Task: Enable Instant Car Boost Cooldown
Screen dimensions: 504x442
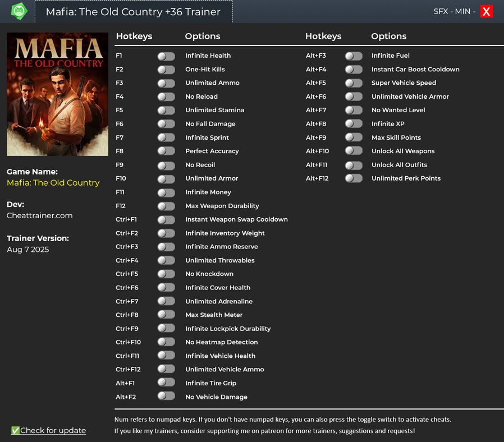Action: 354,70
